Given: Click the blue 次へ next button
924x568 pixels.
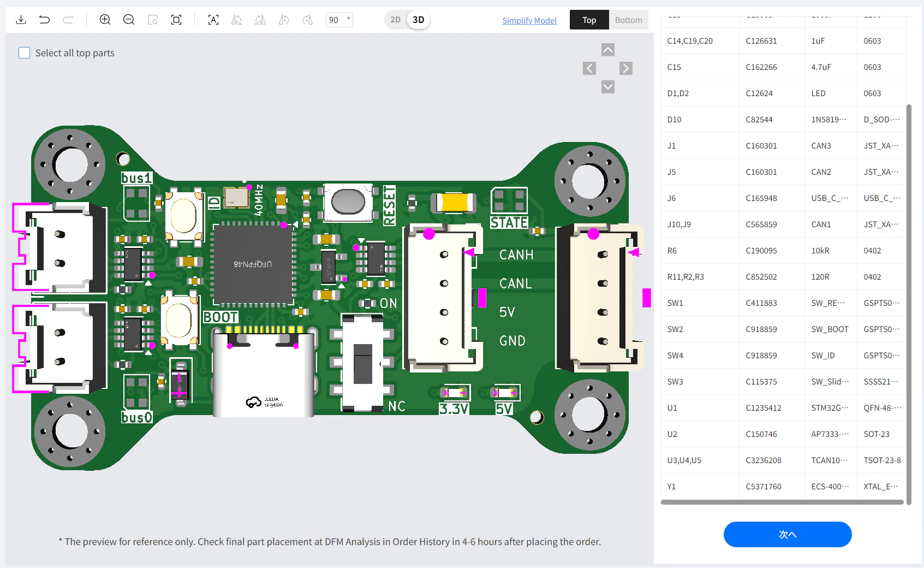Looking at the screenshot, I should tap(788, 534).
